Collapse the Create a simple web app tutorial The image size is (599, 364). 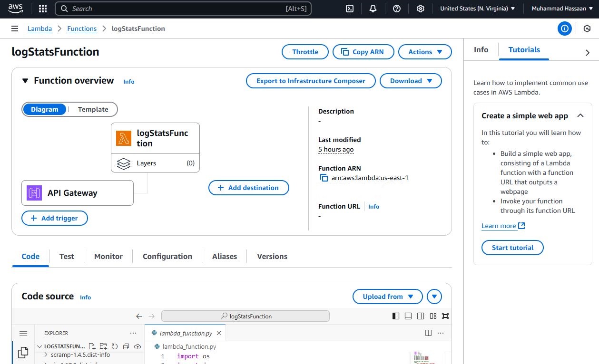(x=580, y=115)
